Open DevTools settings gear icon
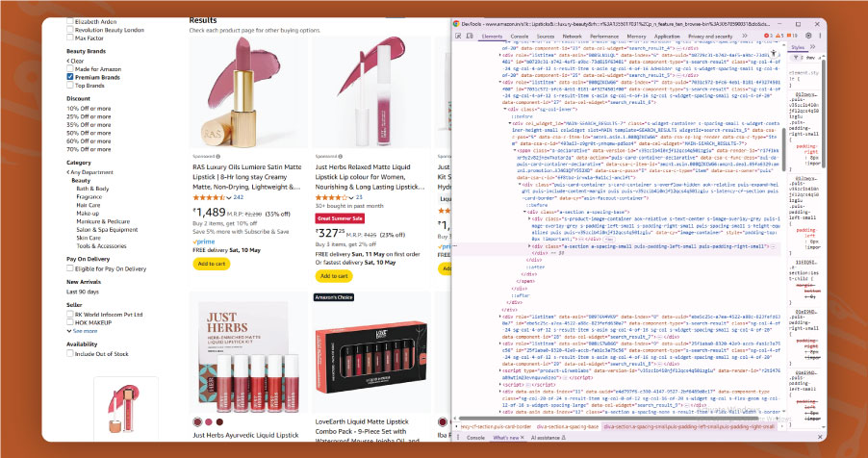The image size is (868, 458). click(808, 36)
